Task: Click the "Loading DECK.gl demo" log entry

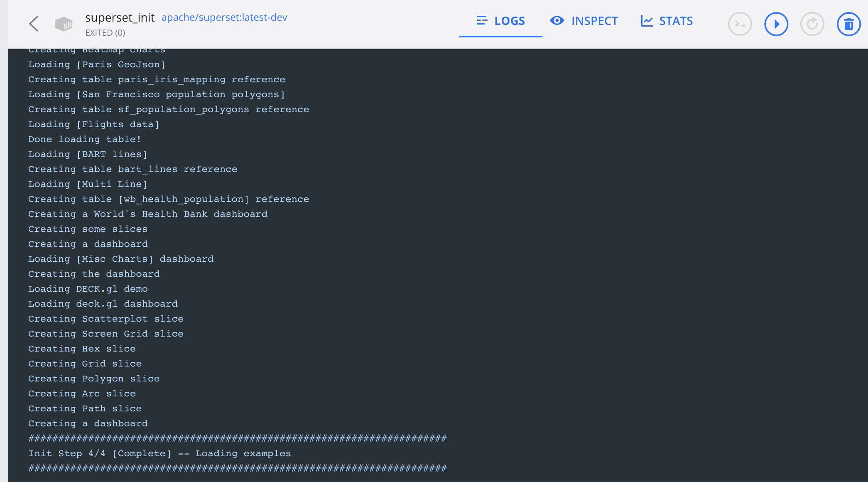Action: 88,288
